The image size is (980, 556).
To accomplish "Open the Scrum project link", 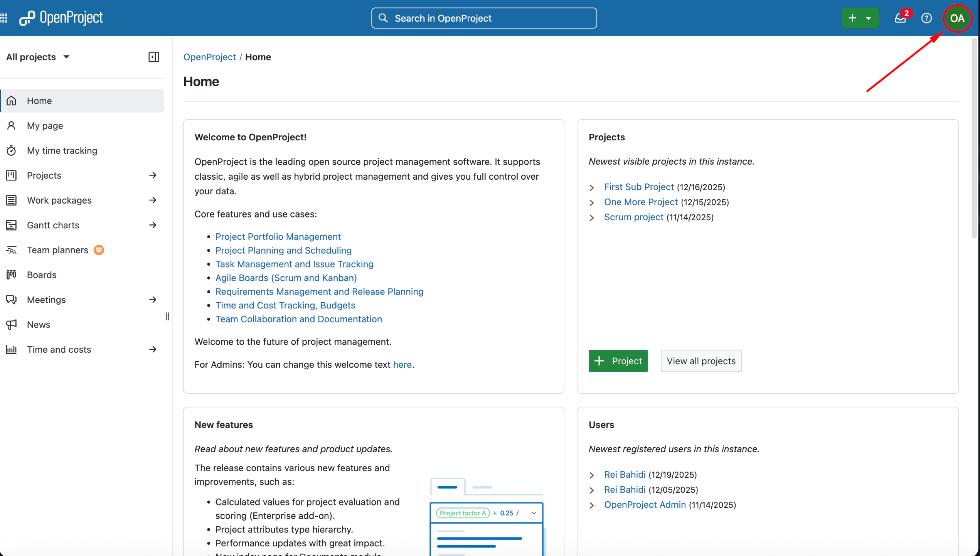I will tap(634, 217).
